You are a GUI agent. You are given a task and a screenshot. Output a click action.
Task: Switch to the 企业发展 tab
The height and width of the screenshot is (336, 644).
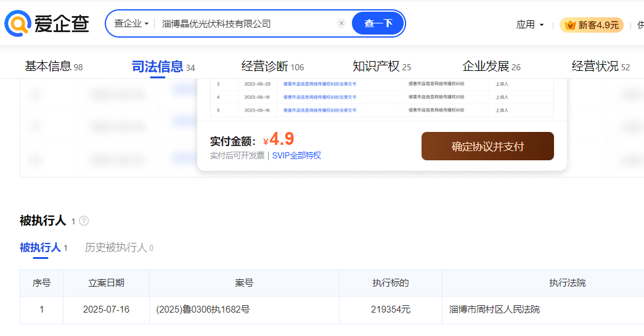[x=491, y=66]
